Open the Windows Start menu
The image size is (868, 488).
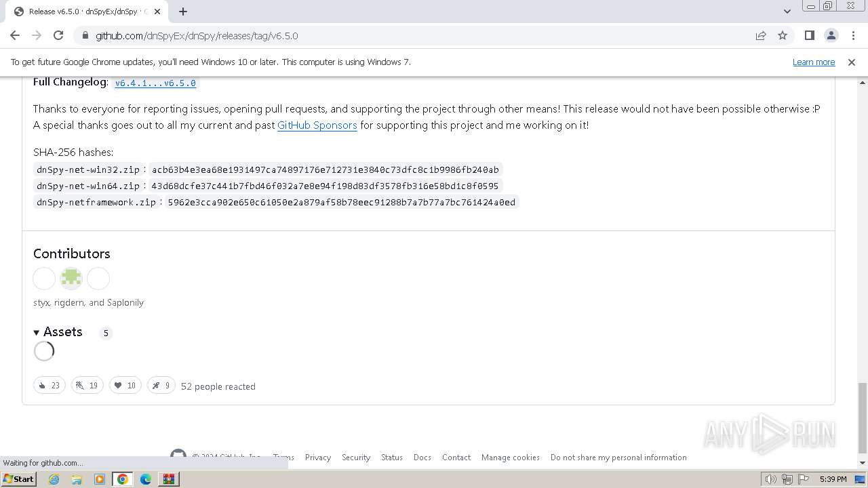point(18,479)
